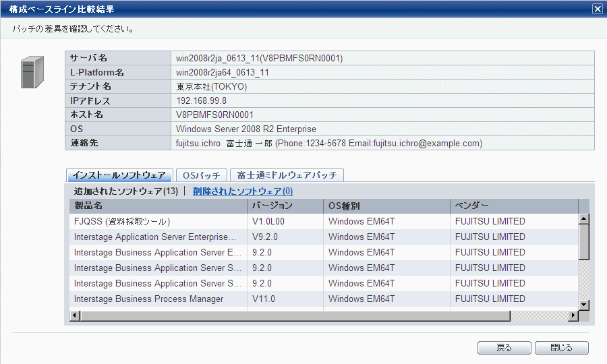The height and width of the screenshot is (364, 607).
Task: Click the 閉じる button
Action: (x=561, y=348)
